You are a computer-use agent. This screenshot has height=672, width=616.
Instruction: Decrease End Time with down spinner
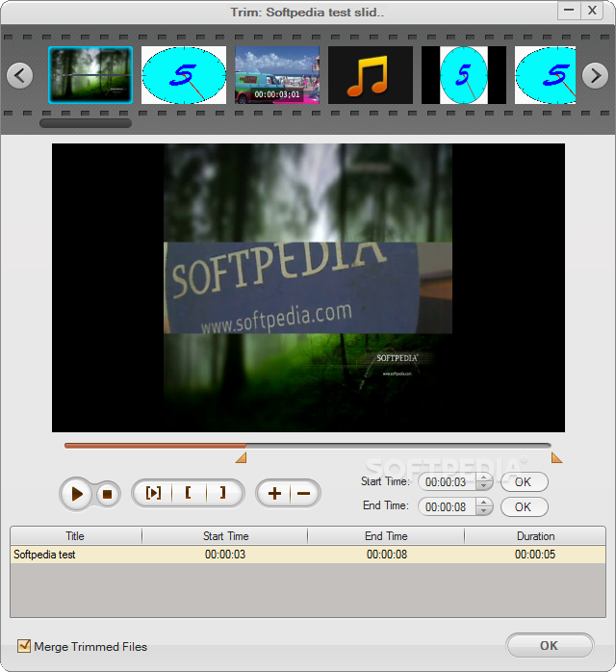[484, 511]
